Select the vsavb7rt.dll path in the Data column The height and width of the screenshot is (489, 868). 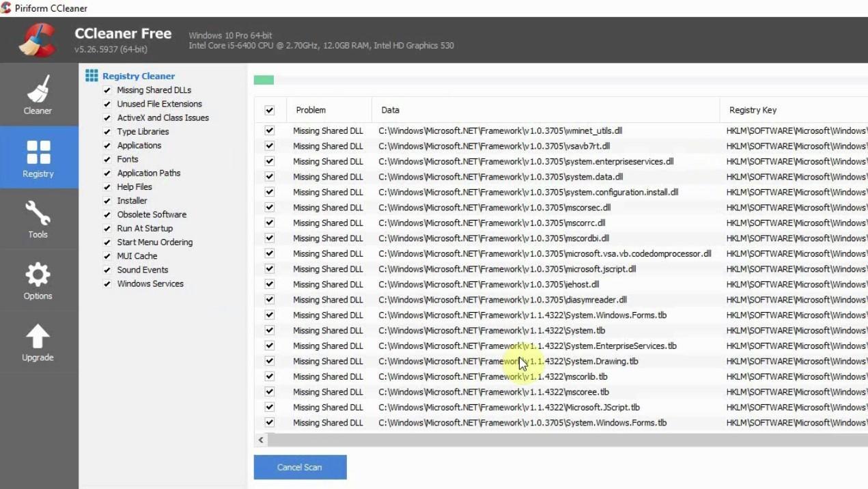point(494,146)
